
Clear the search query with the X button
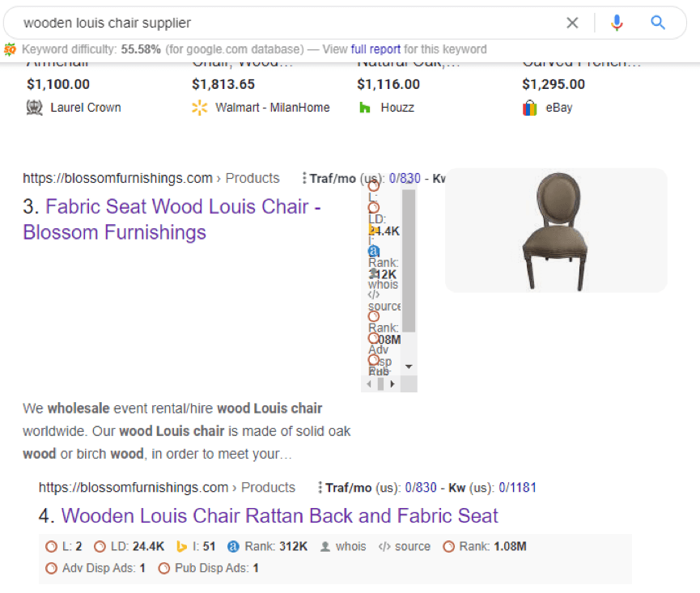coord(572,23)
